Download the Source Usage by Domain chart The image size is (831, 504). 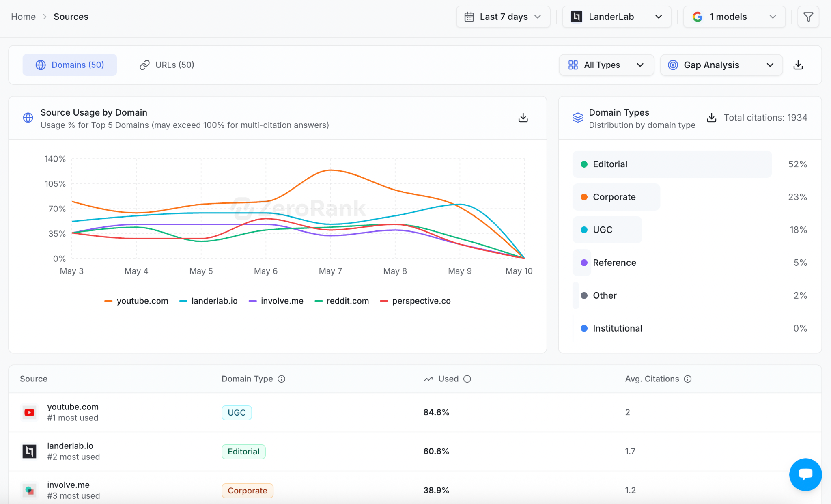point(523,118)
